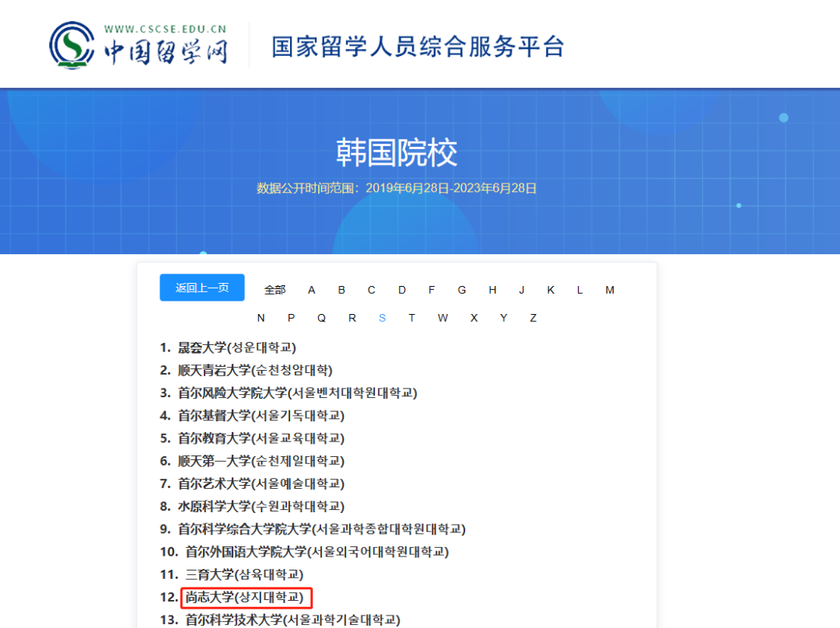Filter universities by letter X
This screenshot has height=628, width=840.
coord(474,317)
